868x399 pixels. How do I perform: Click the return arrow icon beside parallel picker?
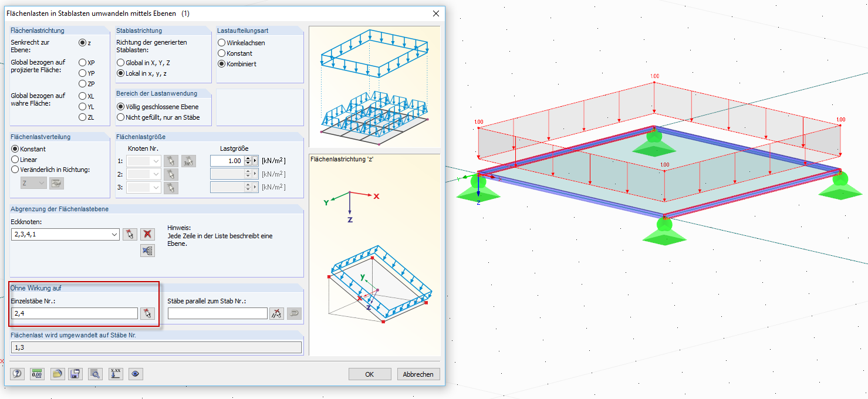pyautogui.click(x=294, y=313)
